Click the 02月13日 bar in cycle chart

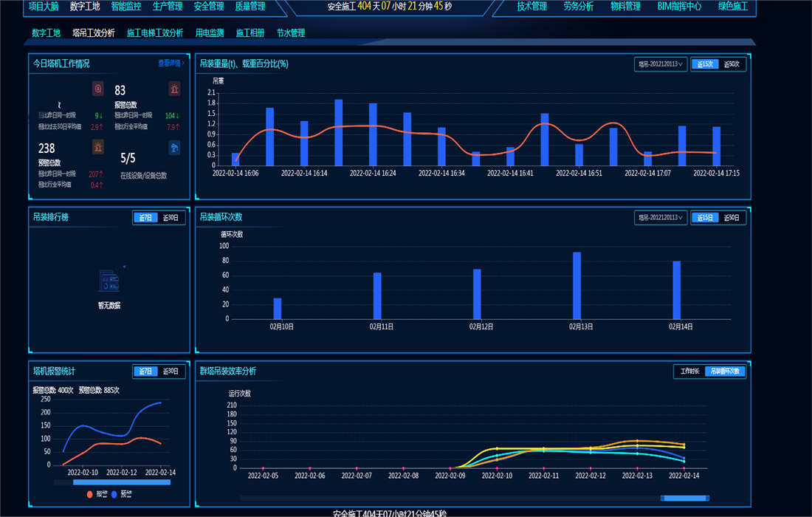577,285
